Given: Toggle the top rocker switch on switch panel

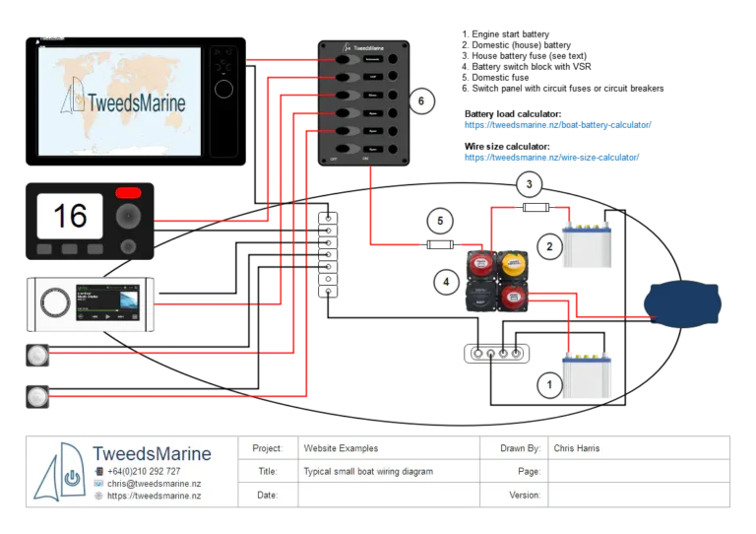Looking at the screenshot, I should 347,61.
